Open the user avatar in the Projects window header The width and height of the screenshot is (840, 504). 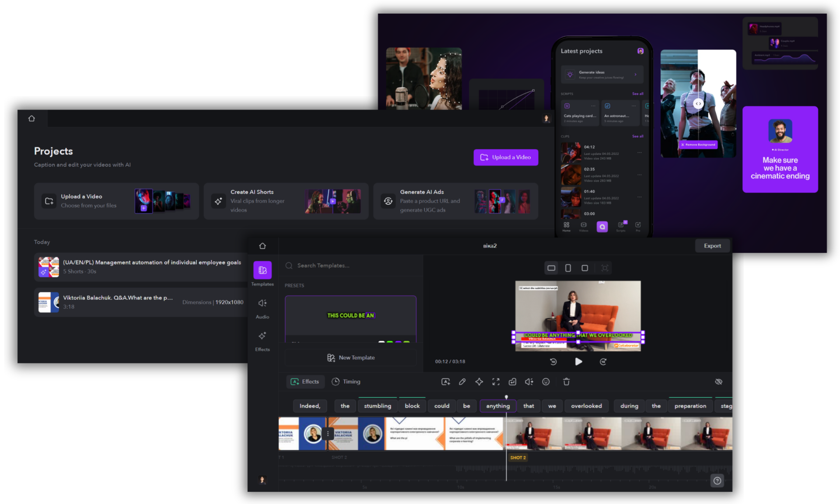click(x=546, y=119)
